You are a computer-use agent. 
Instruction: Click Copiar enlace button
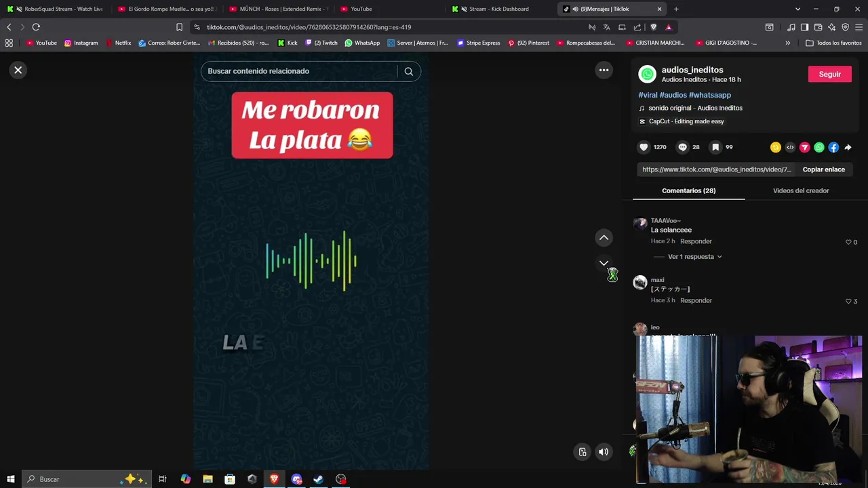coord(823,169)
